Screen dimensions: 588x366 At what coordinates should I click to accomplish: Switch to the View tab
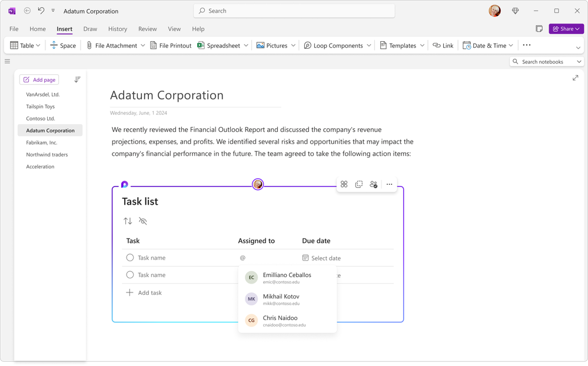coord(174,29)
